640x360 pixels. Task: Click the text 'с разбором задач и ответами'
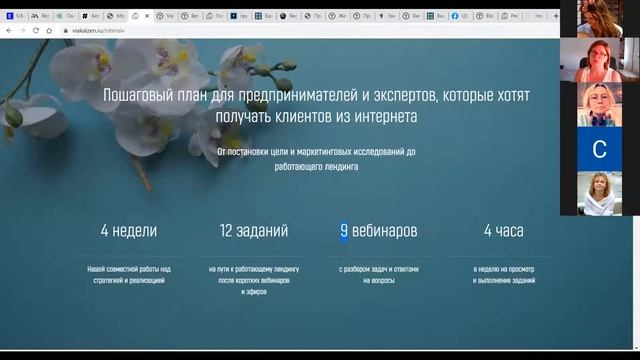click(x=379, y=275)
